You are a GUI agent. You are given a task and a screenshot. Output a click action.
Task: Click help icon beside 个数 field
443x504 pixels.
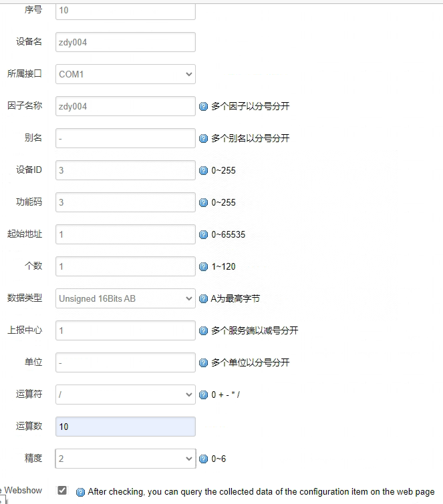(x=204, y=267)
